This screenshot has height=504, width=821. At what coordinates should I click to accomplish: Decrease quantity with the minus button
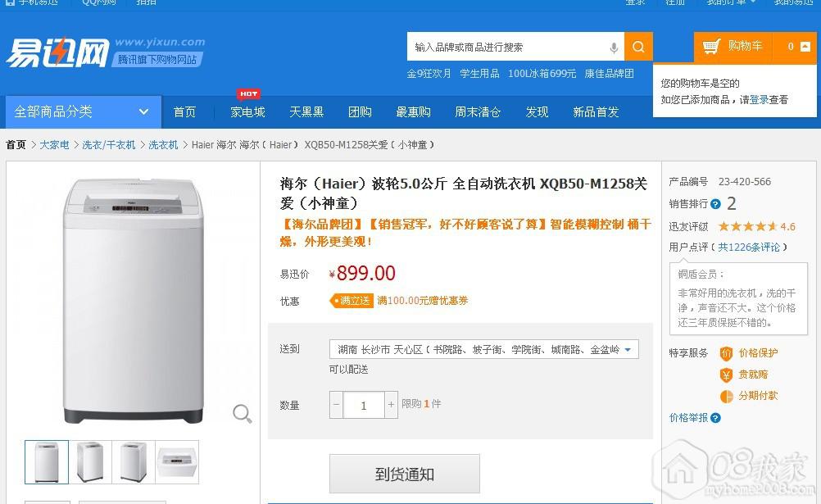click(336, 405)
